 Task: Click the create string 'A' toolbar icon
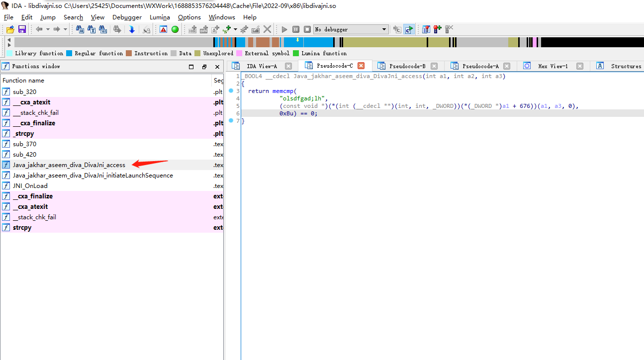click(215, 29)
